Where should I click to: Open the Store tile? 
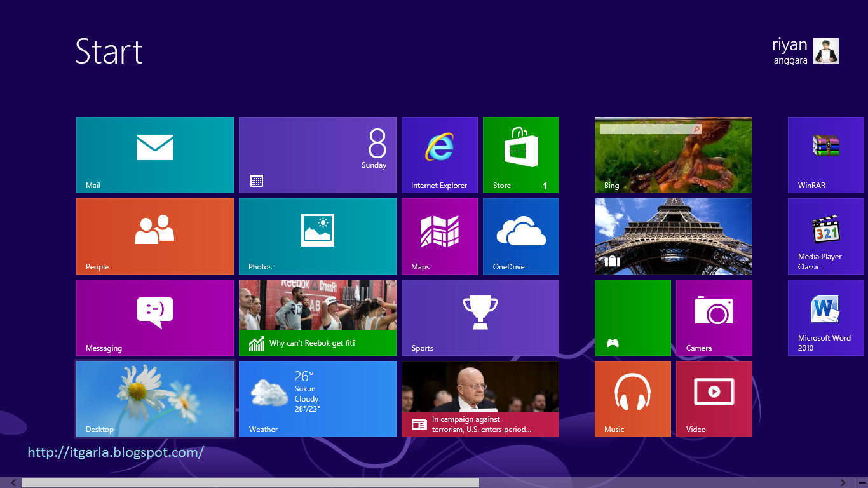tap(521, 155)
